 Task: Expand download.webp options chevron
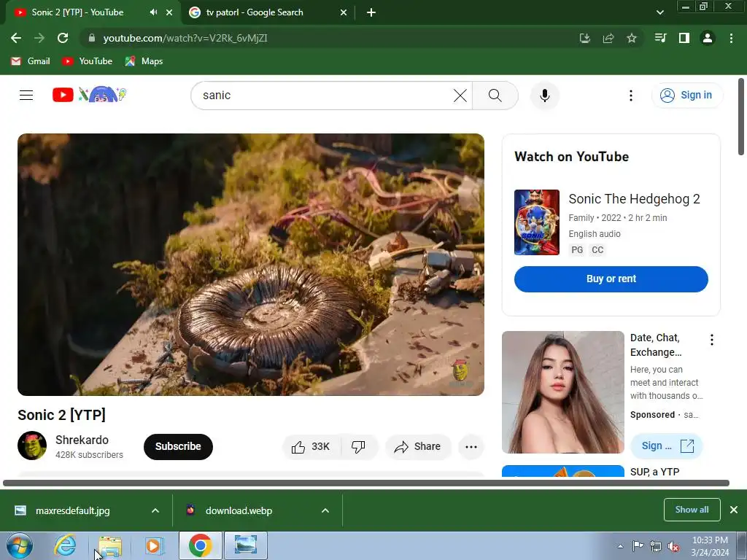325,510
